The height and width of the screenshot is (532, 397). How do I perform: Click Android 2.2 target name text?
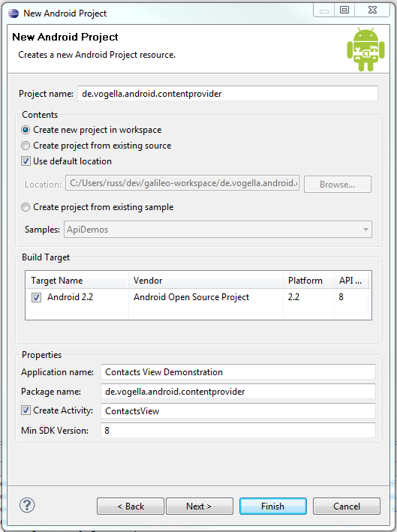[70, 297]
